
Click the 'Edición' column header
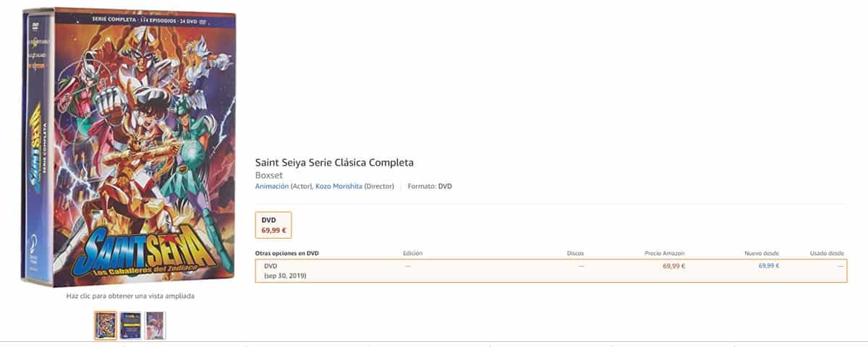[412, 254]
